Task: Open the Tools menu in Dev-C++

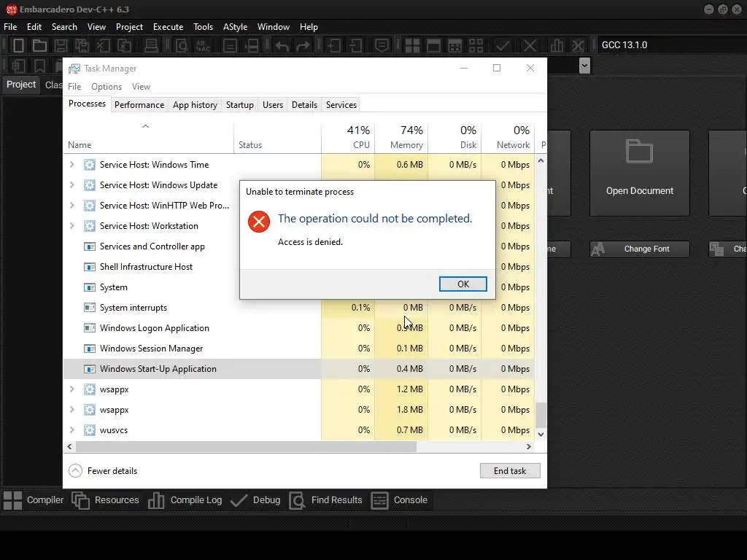Action: (203, 27)
